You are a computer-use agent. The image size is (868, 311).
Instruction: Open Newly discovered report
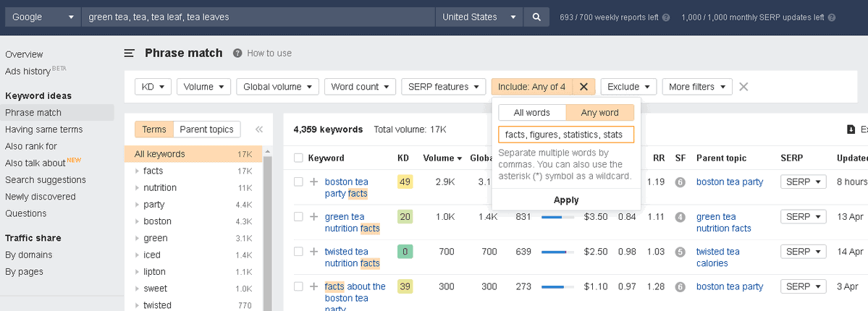coord(41,197)
